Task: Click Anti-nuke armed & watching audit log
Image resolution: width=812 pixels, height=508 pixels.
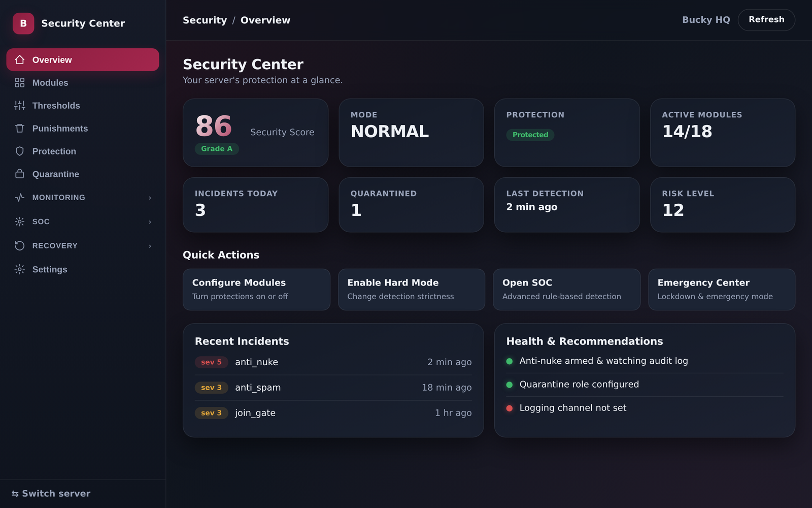Action: [604, 361]
